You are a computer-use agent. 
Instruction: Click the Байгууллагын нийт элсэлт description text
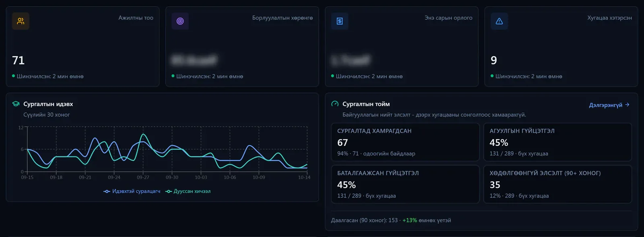(434, 115)
